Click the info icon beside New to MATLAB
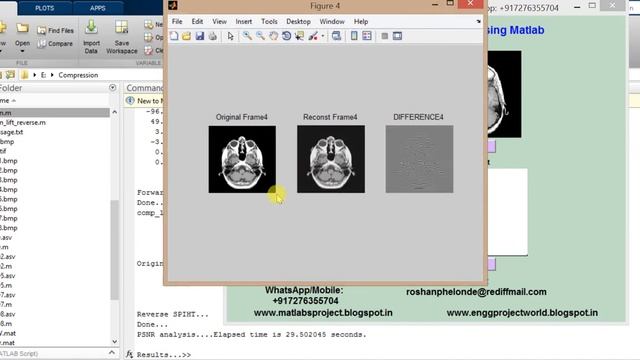Image resolution: width=640 pixels, height=360 pixels. pos(130,100)
